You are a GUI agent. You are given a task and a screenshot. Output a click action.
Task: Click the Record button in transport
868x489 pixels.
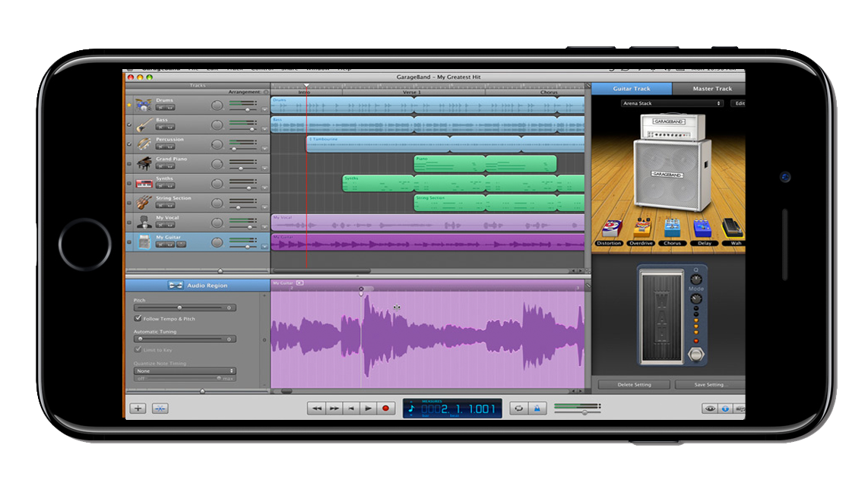pyautogui.click(x=385, y=409)
